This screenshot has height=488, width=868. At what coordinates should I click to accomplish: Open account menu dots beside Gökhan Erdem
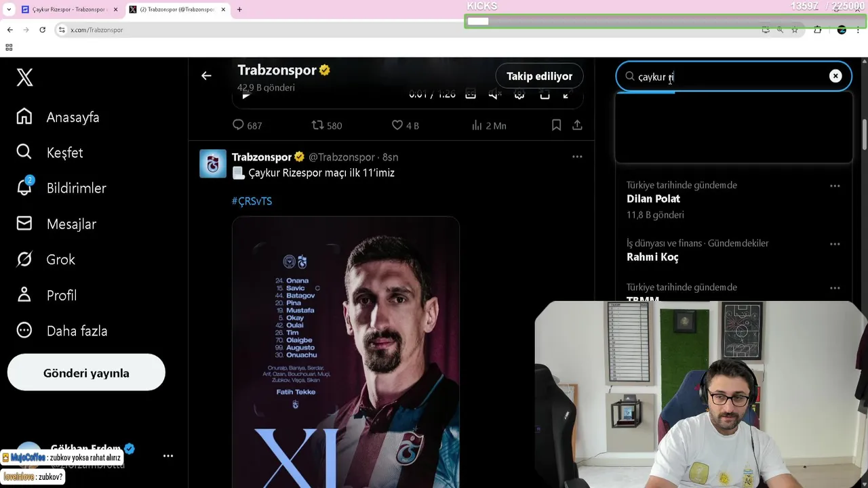click(x=168, y=456)
